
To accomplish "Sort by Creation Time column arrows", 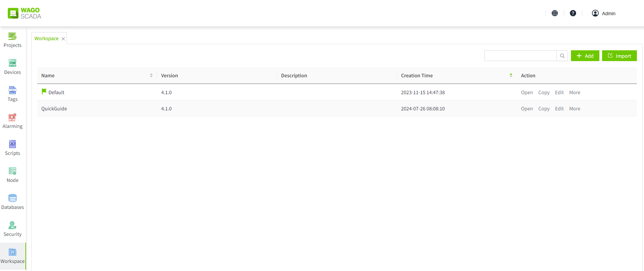I will pyautogui.click(x=511, y=76).
